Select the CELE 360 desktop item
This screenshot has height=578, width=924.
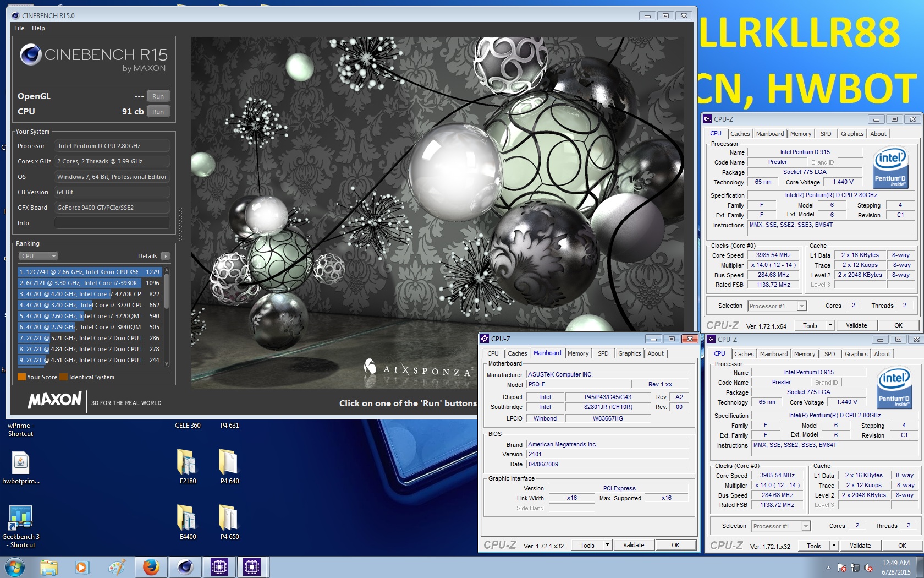(188, 426)
